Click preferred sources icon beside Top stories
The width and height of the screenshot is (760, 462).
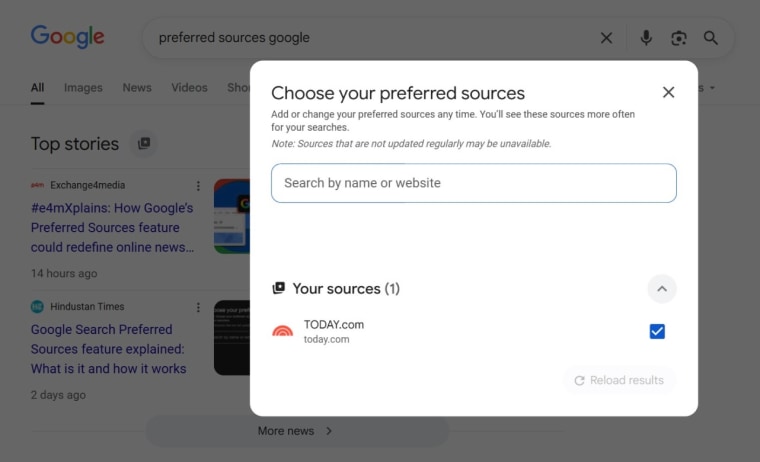(x=144, y=144)
